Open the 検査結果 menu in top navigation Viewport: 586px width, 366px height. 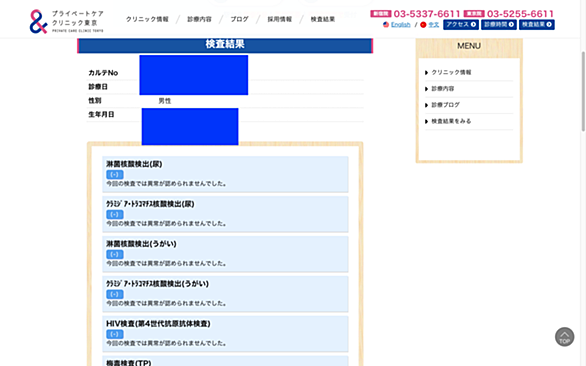pyautogui.click(x=323, y=19)
